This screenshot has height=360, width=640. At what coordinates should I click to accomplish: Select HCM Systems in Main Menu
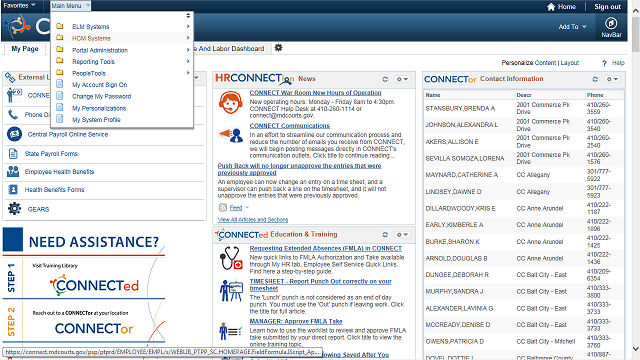point(91,38)
